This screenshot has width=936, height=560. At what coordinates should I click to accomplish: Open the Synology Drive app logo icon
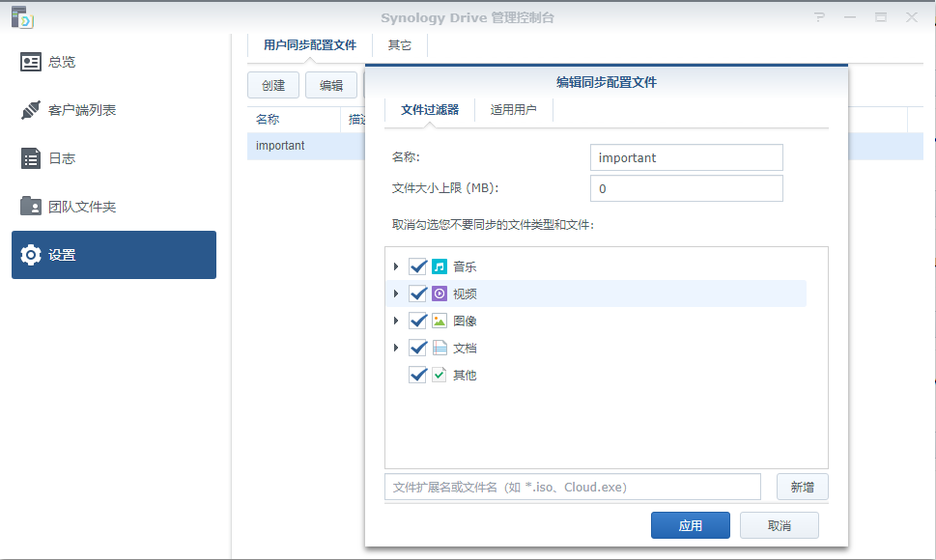point(22,16)
